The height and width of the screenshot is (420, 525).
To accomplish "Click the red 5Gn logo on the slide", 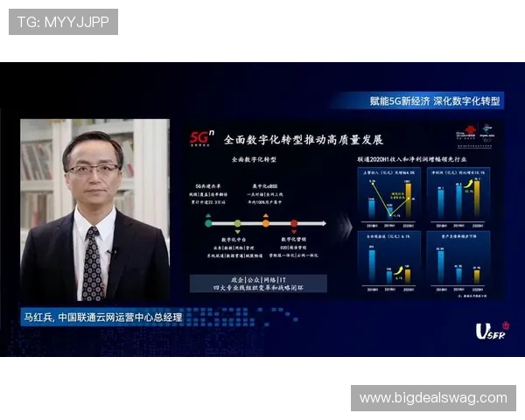I will pos(202,138).
